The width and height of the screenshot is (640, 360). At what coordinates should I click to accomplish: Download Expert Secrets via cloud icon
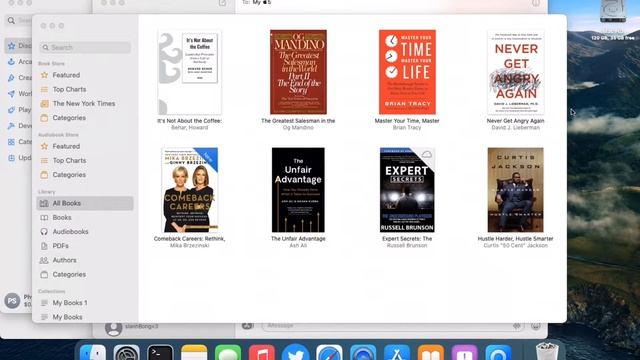[x=427, y=154]
